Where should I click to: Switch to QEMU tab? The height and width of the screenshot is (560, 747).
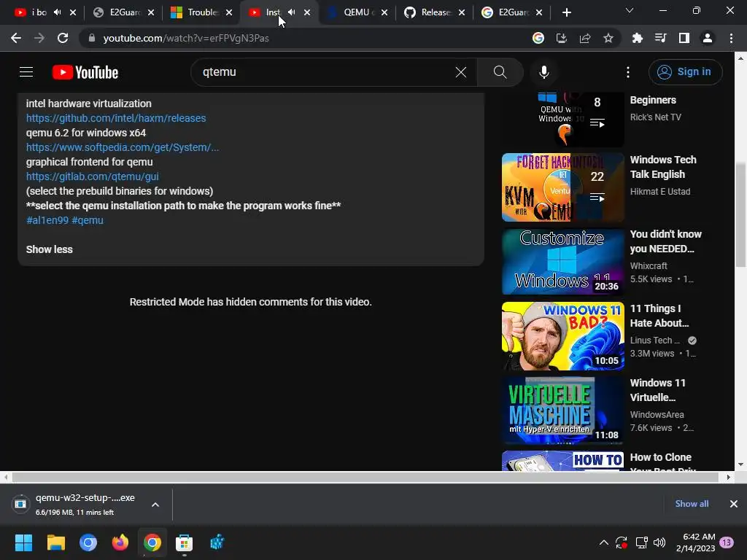coord(353,12)
